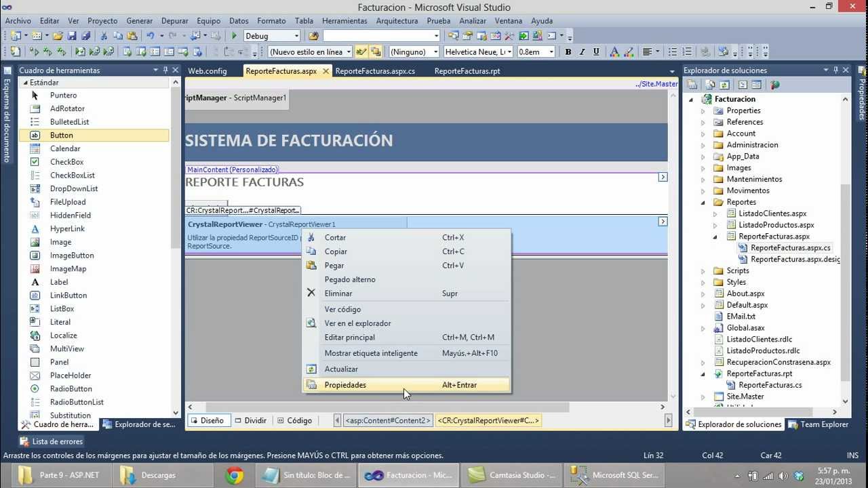The image size is (868, 488).
Task: Click Show All Files in Solution Explorer
Action: pos(711,85)
